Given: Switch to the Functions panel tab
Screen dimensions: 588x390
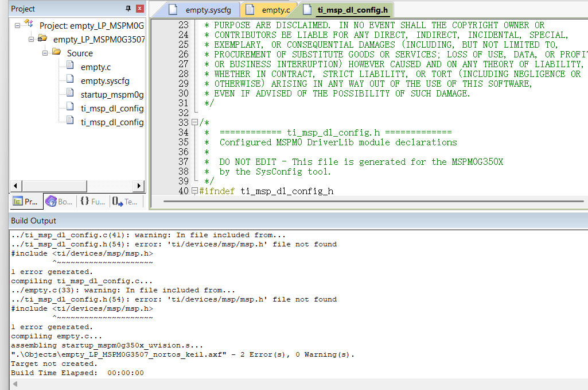Looking at the screenshot, I should pyautogui.click(x=92, y=202).
